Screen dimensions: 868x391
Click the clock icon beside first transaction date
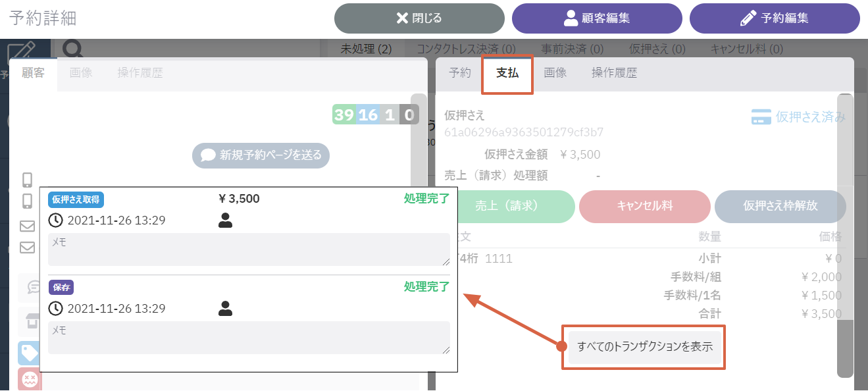point(56,221)
